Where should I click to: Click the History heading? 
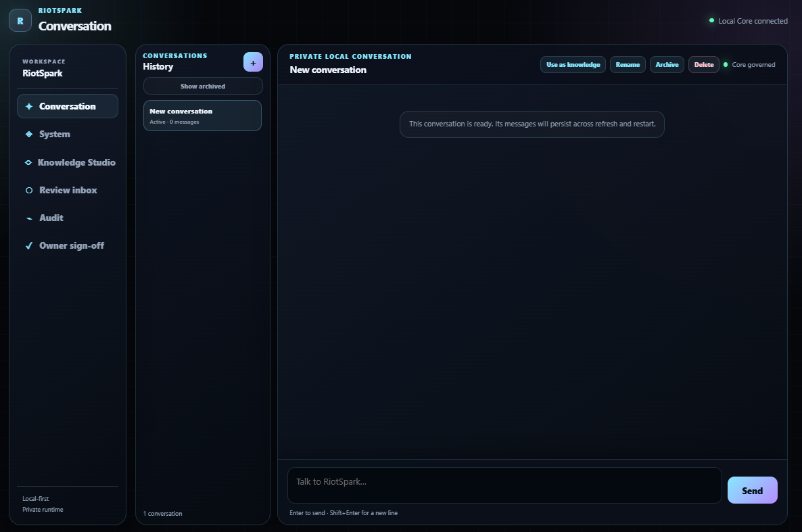point(158,66)
